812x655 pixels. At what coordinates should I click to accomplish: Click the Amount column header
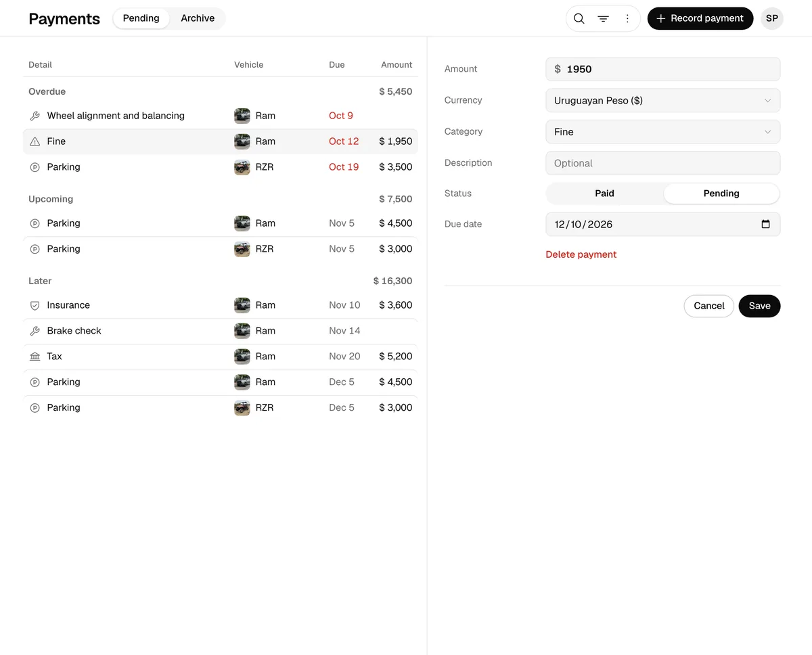tap(397, 65)
